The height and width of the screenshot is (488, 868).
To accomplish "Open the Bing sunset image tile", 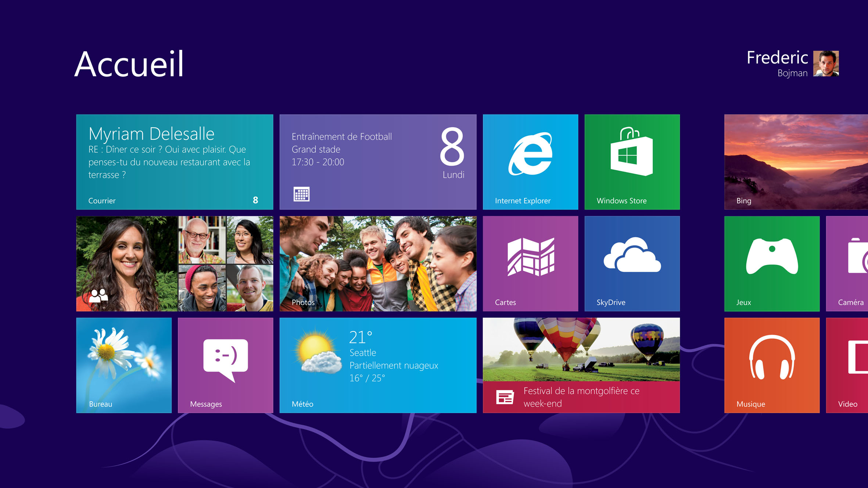I will 796,162.
